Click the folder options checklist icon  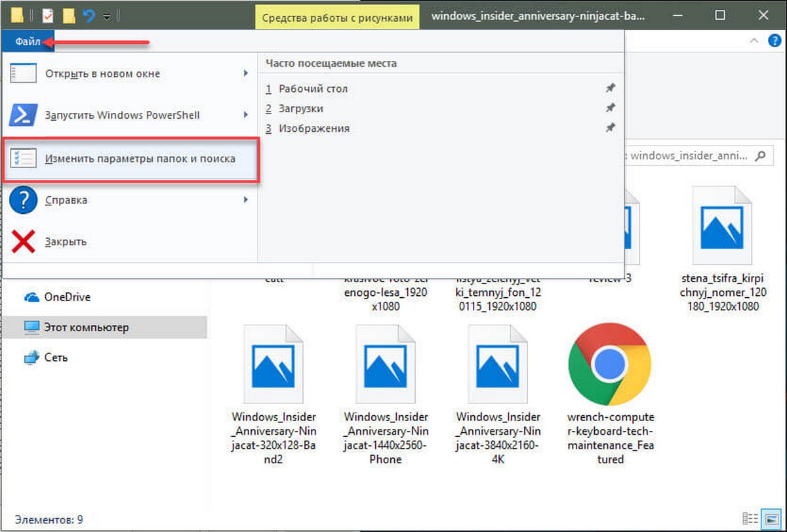pos(23,159)
